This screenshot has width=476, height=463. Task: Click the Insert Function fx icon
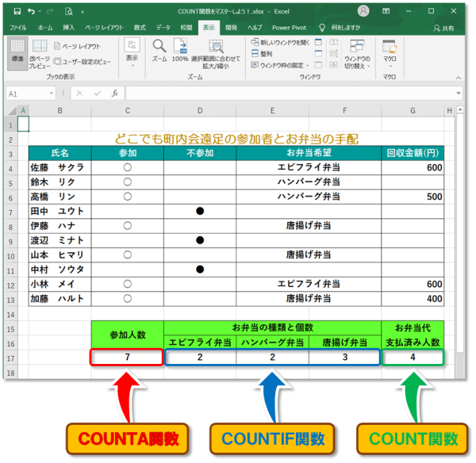[115, 94]
